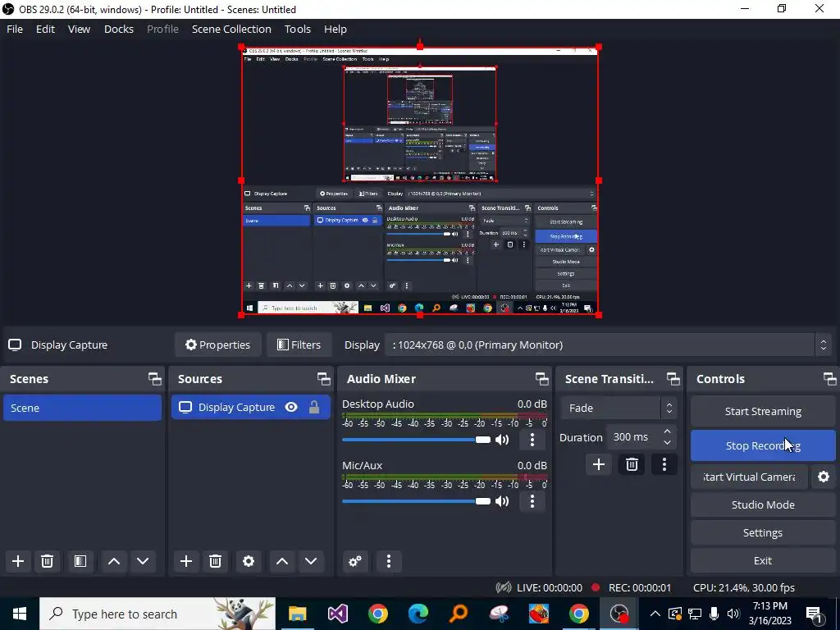Select Display Capture source row

tap(251, 407)
